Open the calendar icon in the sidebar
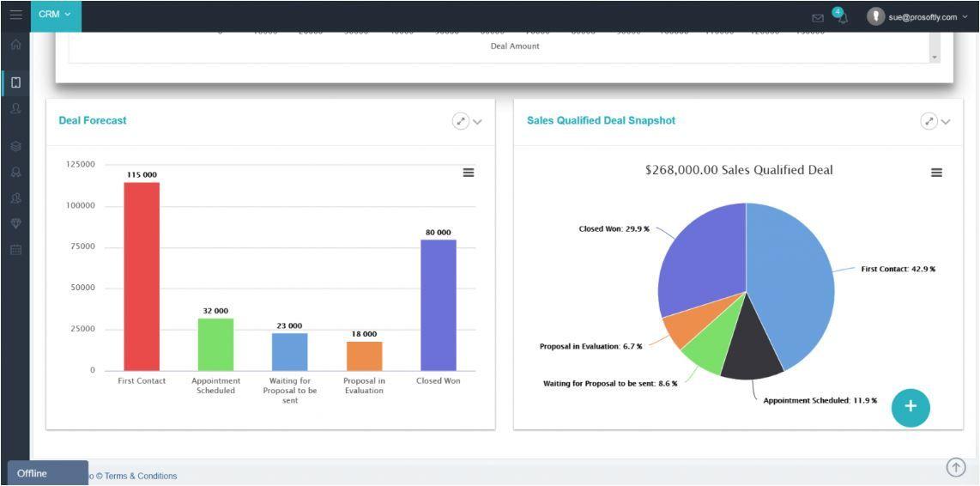Image resolution: width=980 pixels, height=486 pixels. 15,250
